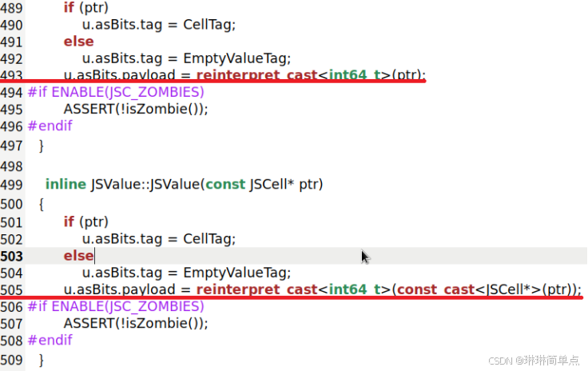The image size is (588, 371).
Task: Click the closing brace on line 509
Action: tap(42, 360)
